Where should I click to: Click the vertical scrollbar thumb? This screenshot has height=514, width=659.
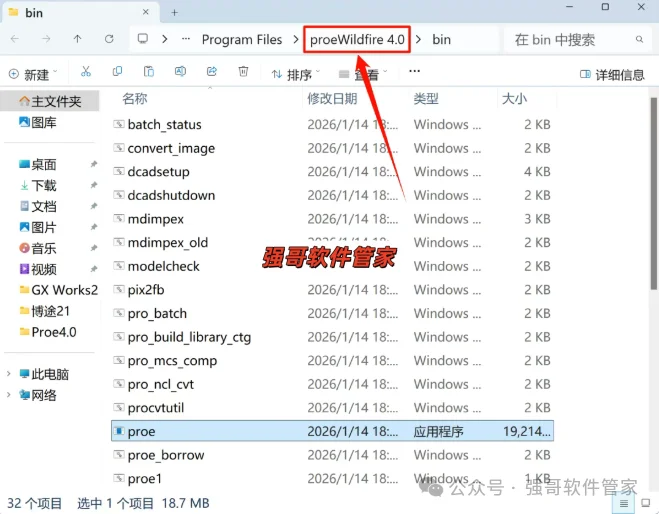pos(654,193)
